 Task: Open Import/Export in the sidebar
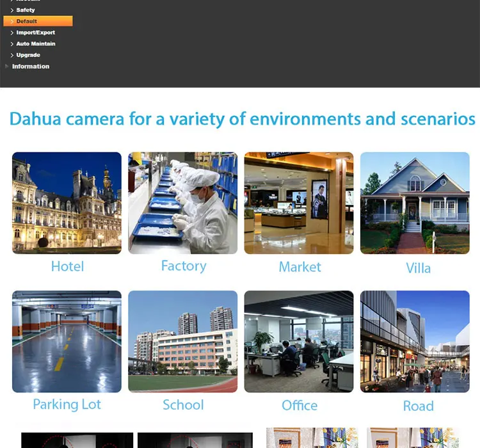(35, 33)
